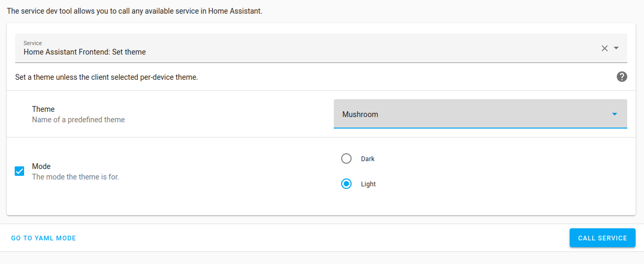The image size is (644, 264).
Task: Select the Dark mode radio button
Action: (346, 159)
